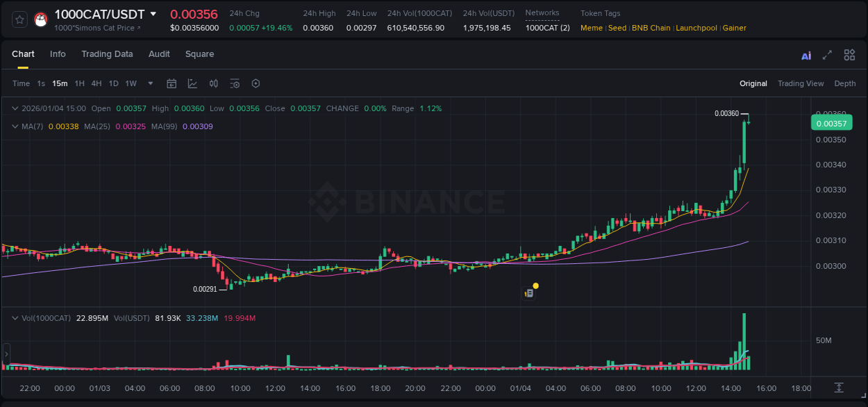868x407 pixels.
Task: Open chart settings via gear icon
Action: click(256, 83)
